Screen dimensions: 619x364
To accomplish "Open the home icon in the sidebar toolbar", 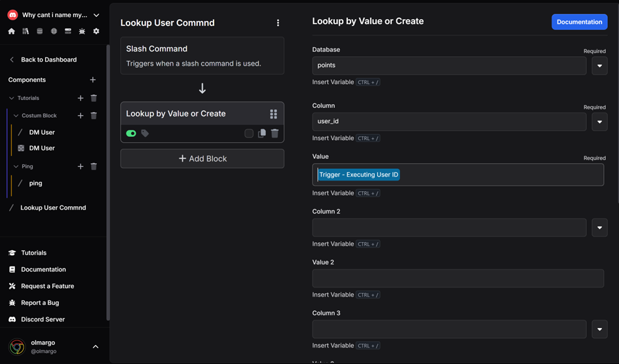I will coord(11,31).
